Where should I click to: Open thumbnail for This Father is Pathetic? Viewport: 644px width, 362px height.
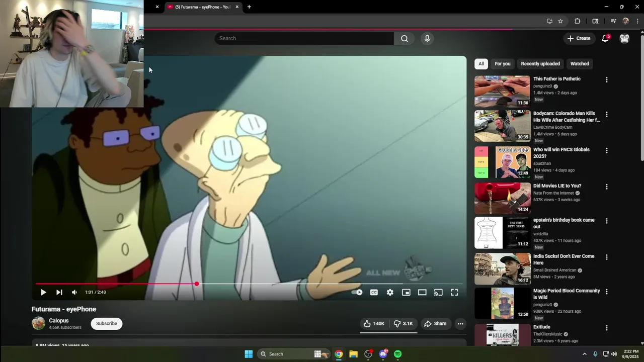502,91
